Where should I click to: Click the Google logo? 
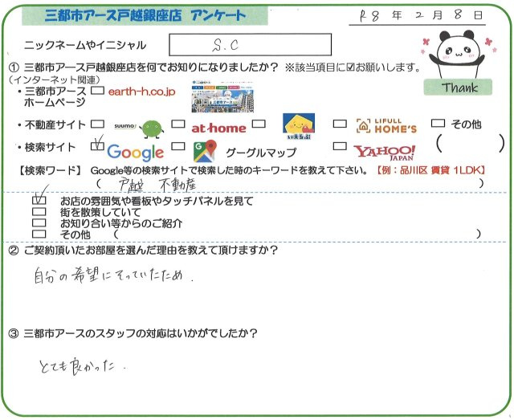click(x=136, y=153)
